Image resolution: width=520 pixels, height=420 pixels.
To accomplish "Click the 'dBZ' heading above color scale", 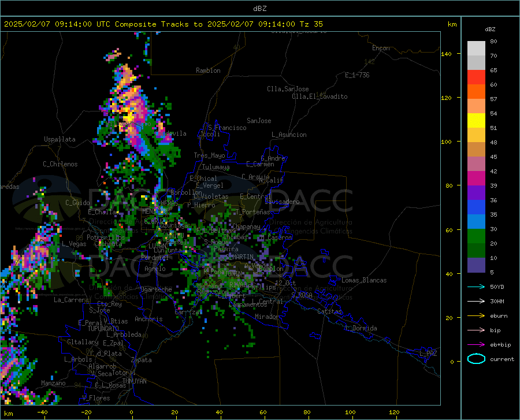I will click(490, 29).
